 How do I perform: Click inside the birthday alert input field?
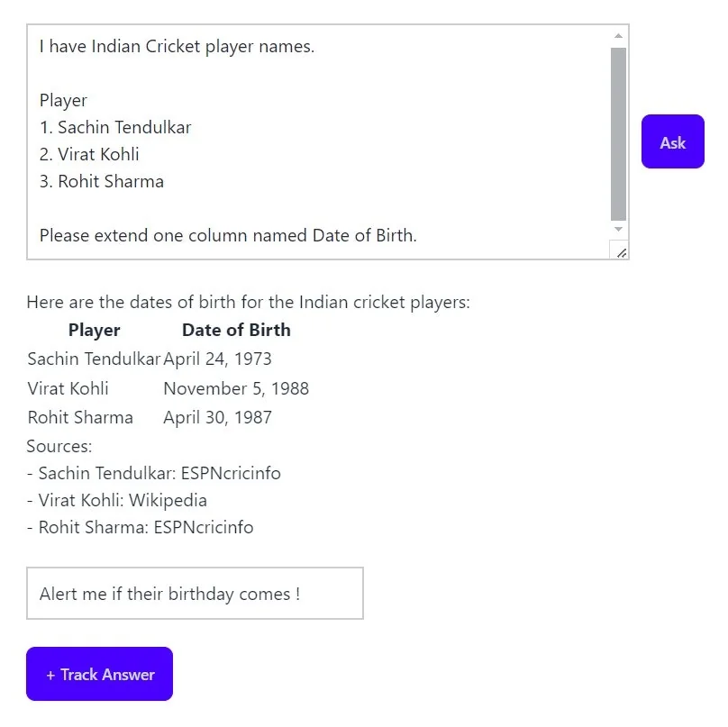coord(195,593)
